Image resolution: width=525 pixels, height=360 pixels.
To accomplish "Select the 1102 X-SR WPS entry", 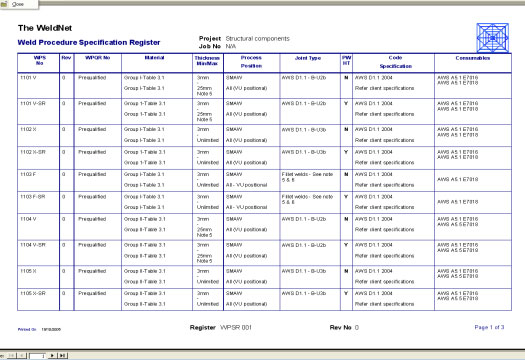I will pos(33,152).
